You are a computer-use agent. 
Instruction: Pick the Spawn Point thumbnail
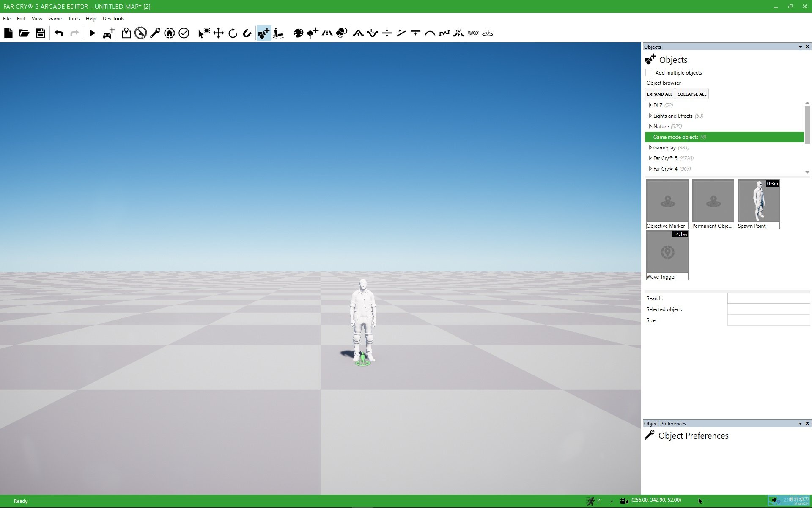pyautogui.click(x=759, y=204)
